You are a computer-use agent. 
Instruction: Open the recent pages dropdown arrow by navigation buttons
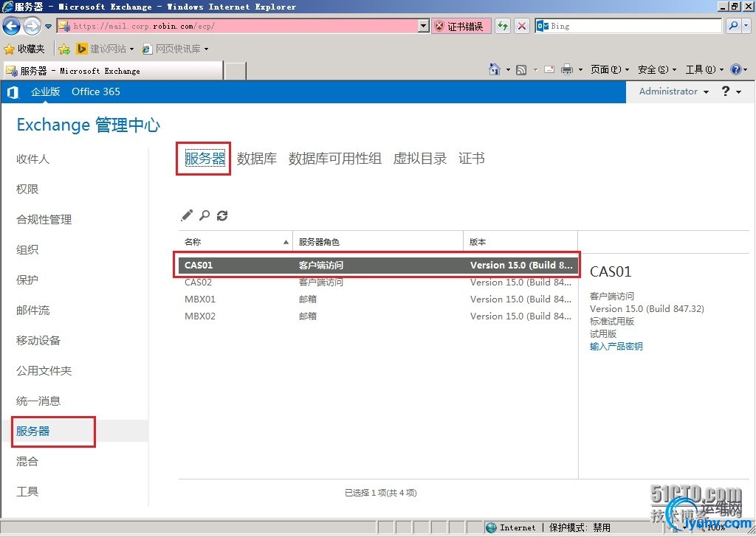coord(48,27)
